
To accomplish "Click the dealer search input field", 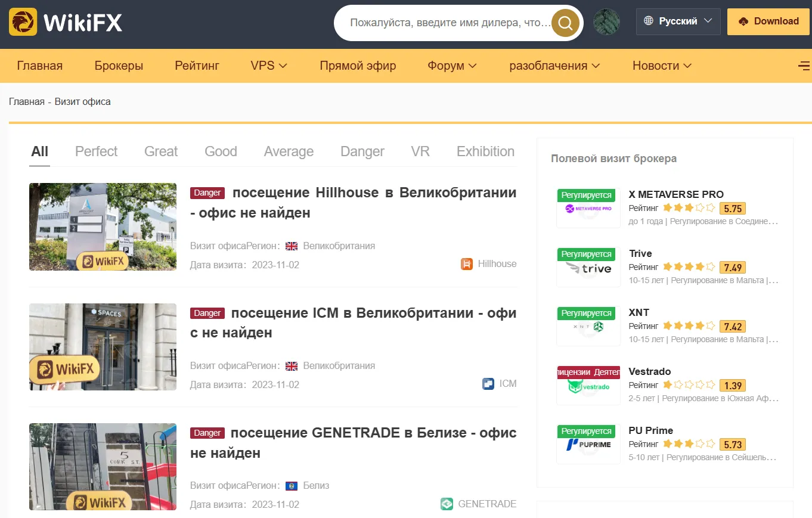I will [450, 23].
